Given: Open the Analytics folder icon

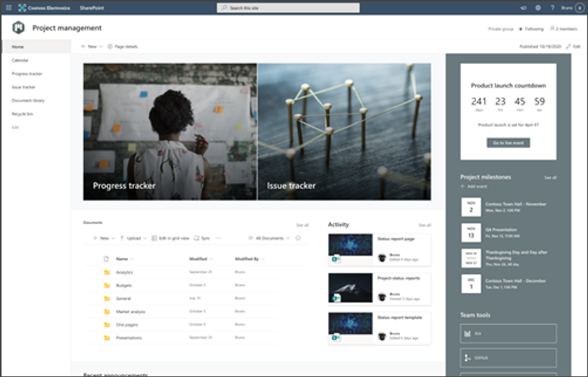Looking at the screenshot, I should [107, 272].
